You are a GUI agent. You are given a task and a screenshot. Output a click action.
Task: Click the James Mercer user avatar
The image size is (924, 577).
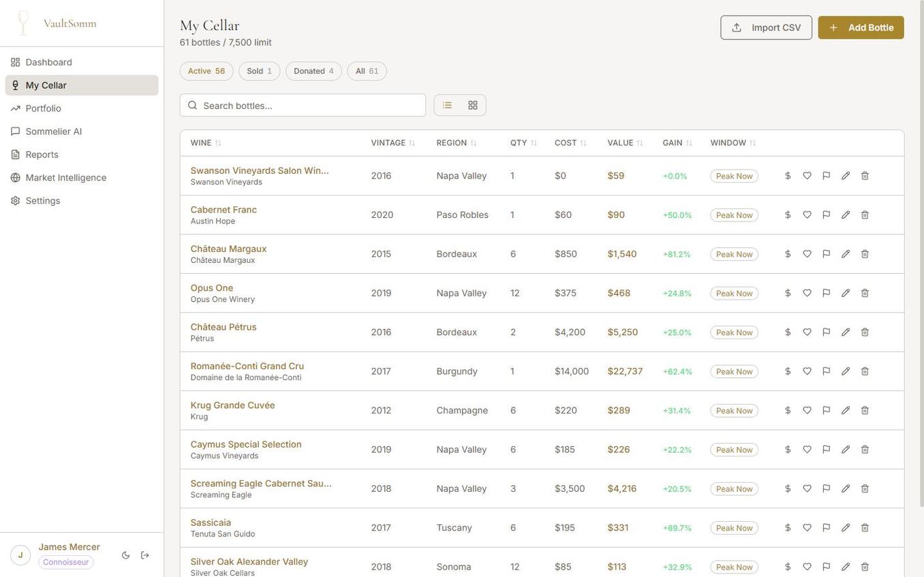point(20,556)
